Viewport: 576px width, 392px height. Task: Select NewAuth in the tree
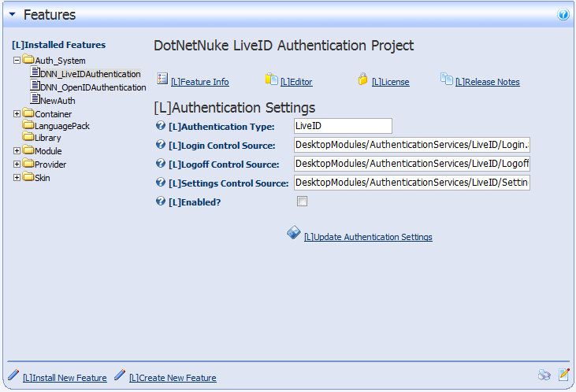58,101
